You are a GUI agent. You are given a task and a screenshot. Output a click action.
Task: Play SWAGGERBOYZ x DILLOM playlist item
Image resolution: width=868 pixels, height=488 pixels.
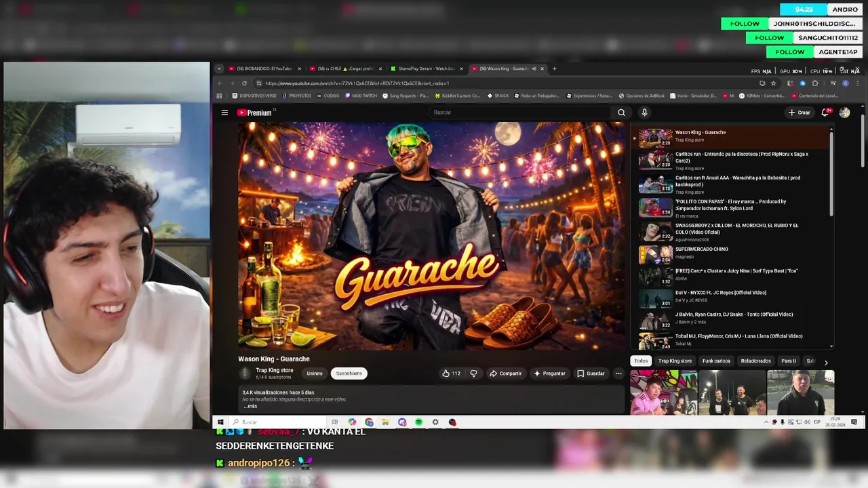pos(732,231)
